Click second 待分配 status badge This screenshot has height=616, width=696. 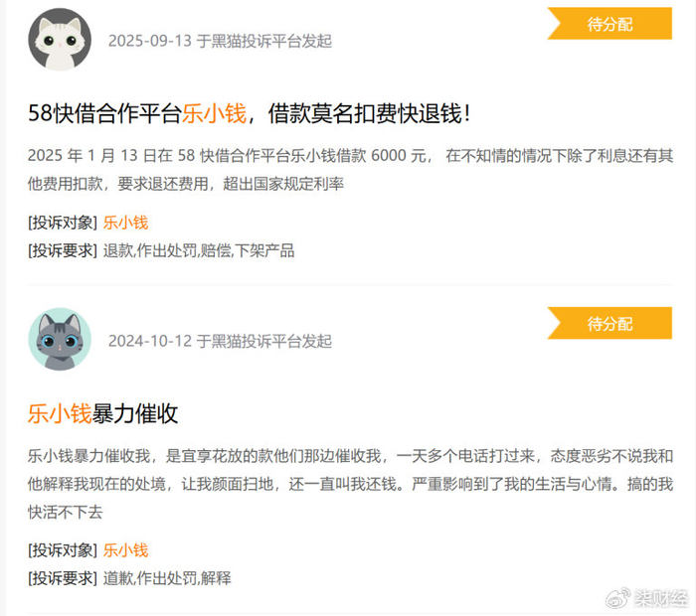click(609, 323)
